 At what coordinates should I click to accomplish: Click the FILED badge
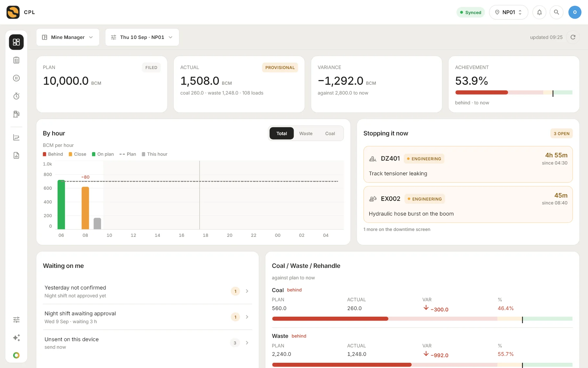click(151, 68)
